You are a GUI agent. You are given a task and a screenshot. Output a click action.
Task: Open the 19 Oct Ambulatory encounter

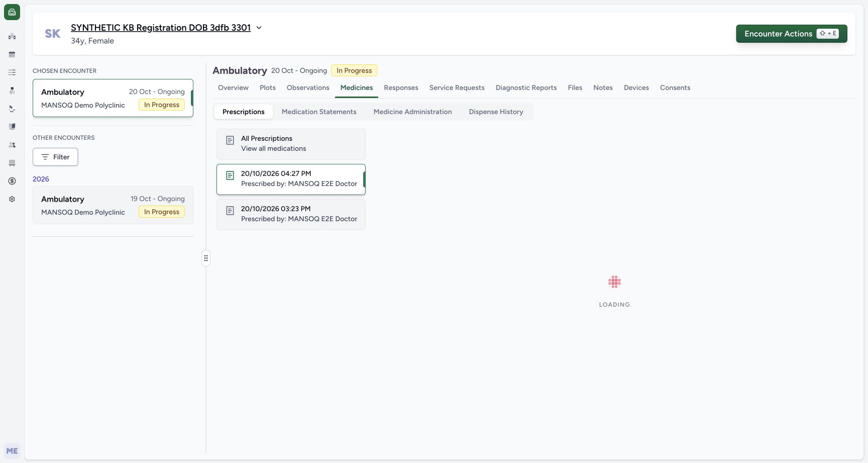(x=113, y=205)
